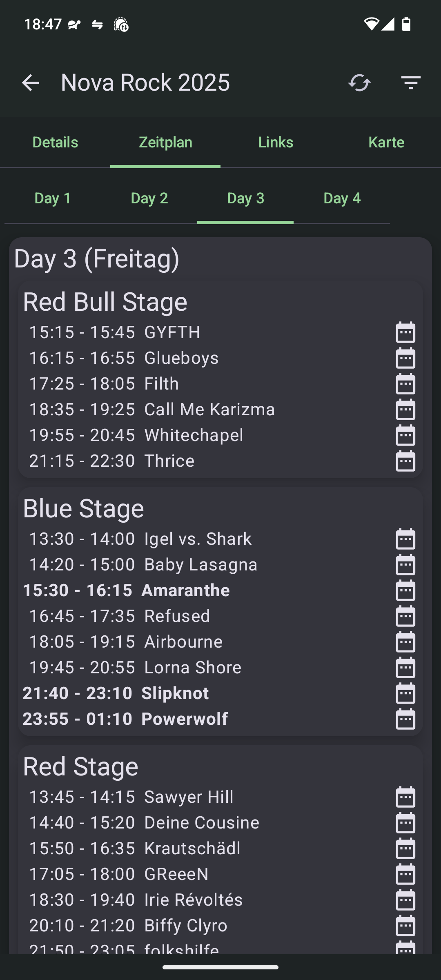The height and width of the screenshot is (980, 441).
Task: Add Sawyer Hill to calendar
Action: (405, 797)
